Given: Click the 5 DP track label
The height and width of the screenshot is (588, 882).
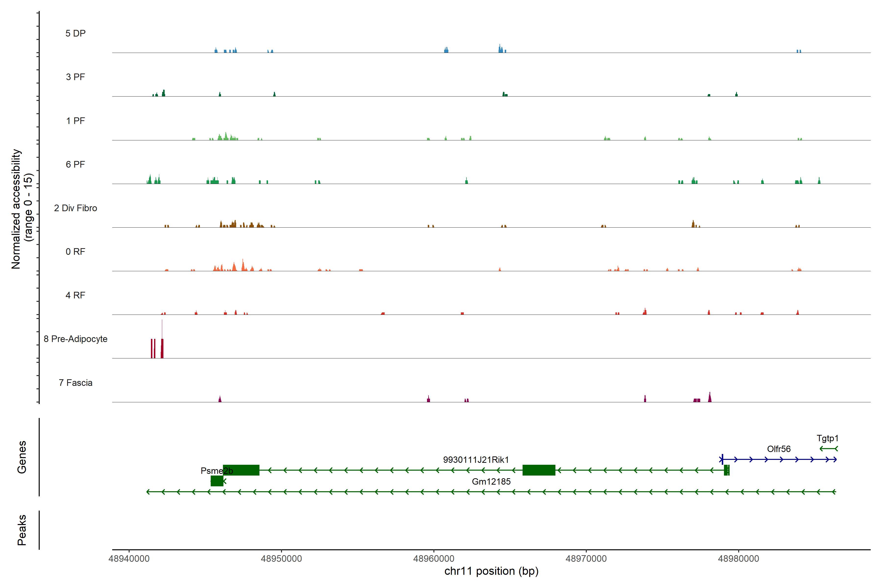Looking at the screenshot, I should [75, 33].
